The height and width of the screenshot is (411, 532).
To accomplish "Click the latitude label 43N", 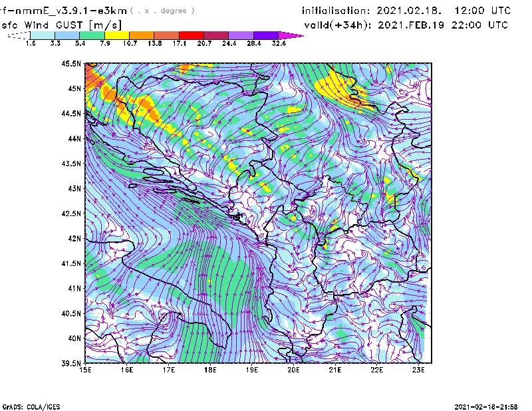I will pos(74,188).
